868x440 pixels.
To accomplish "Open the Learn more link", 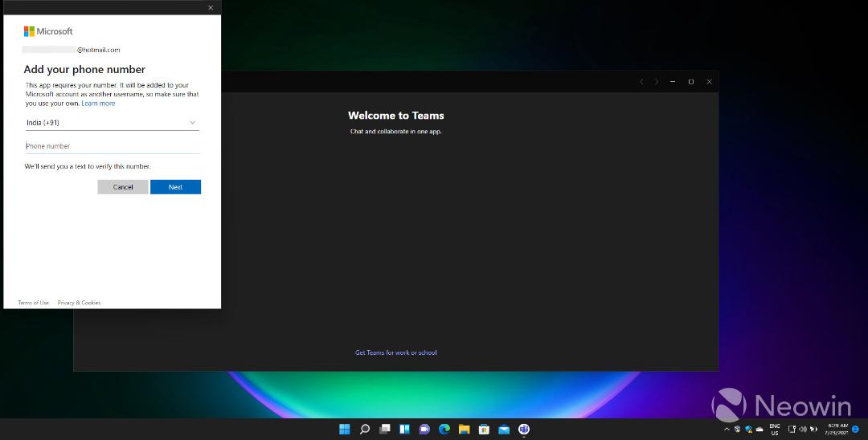I will 99,104.
